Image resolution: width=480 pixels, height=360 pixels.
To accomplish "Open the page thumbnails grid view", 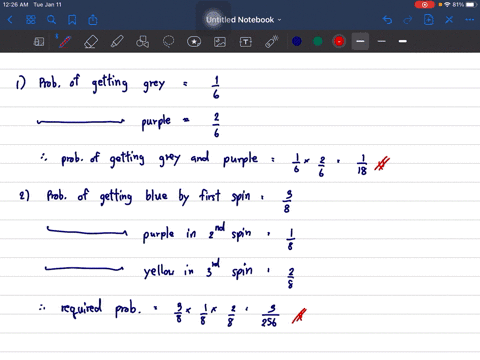I will [x=31, y=20].
